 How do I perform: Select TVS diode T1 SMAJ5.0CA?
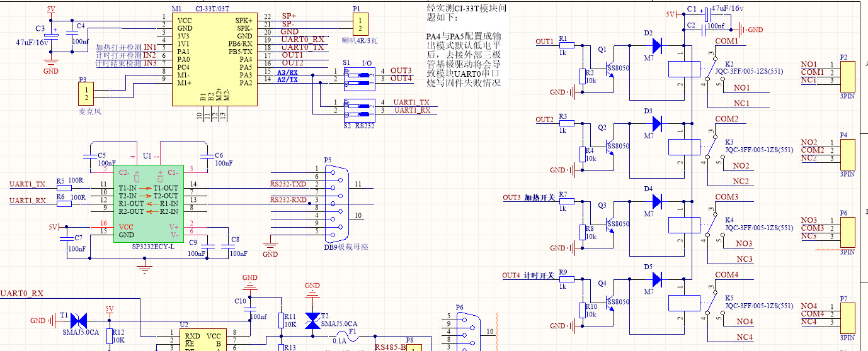(79, 320)
